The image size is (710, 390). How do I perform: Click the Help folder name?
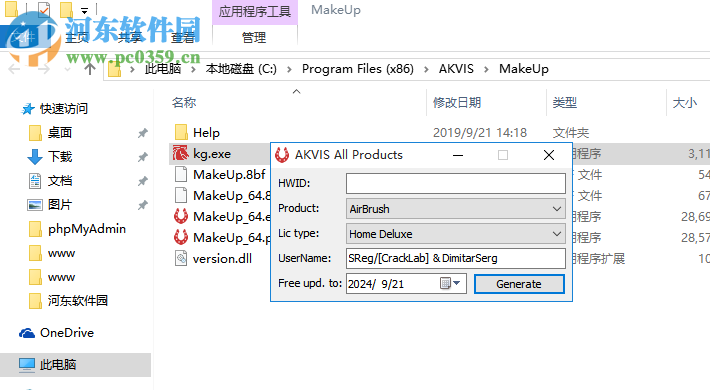pos(206,133)
